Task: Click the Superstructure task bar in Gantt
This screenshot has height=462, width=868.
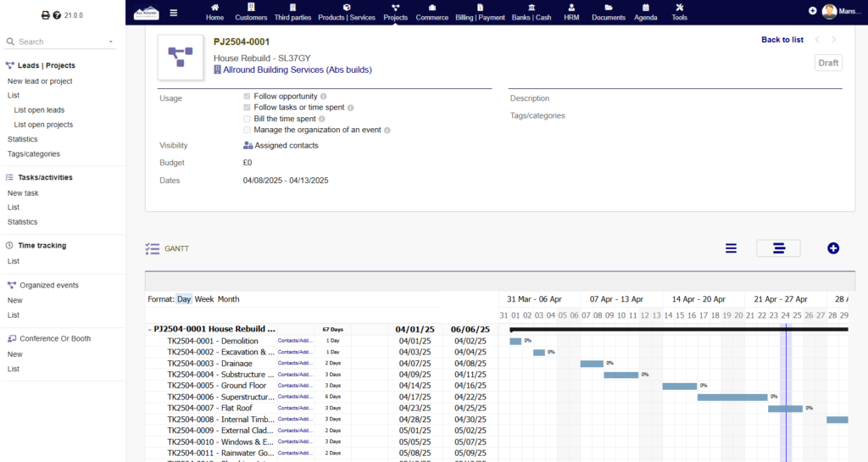Action: 732,397
